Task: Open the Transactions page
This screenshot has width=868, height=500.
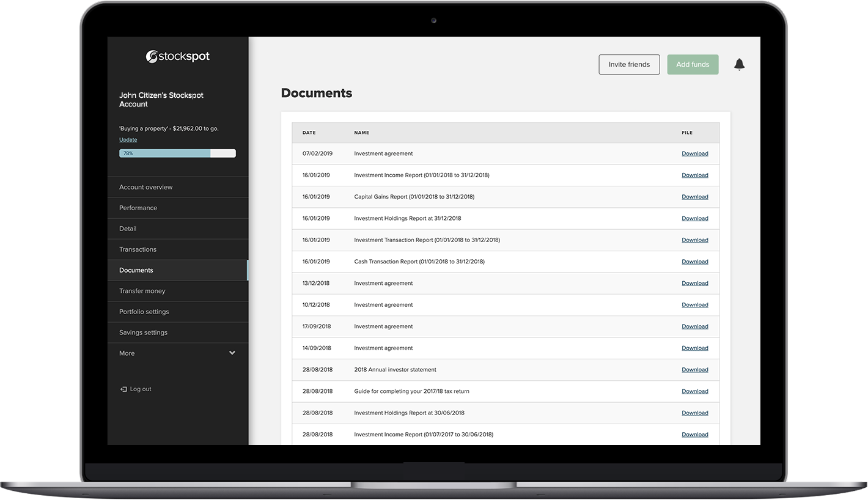Action: pyautogui.click(x=138, y=249)
